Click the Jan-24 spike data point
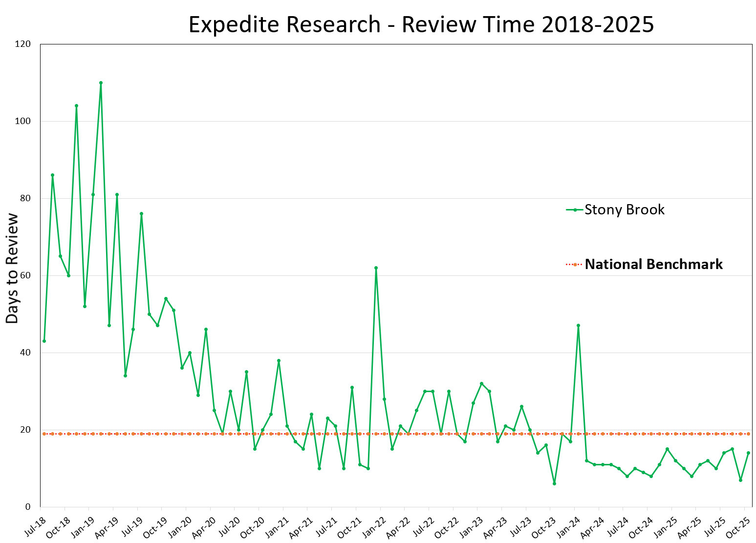Screen dimensions: 756x543 click(579, 324)
